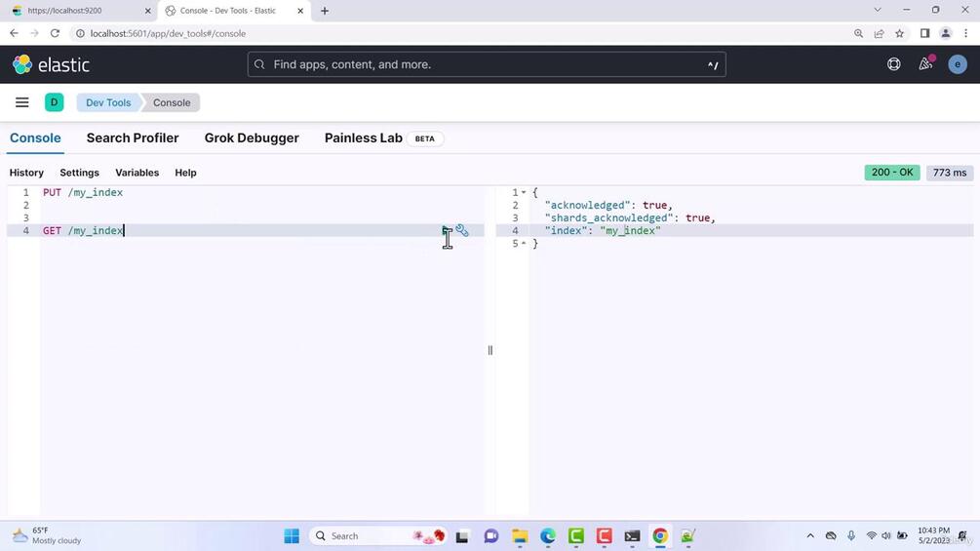Open the console History

tap(26, 173)
